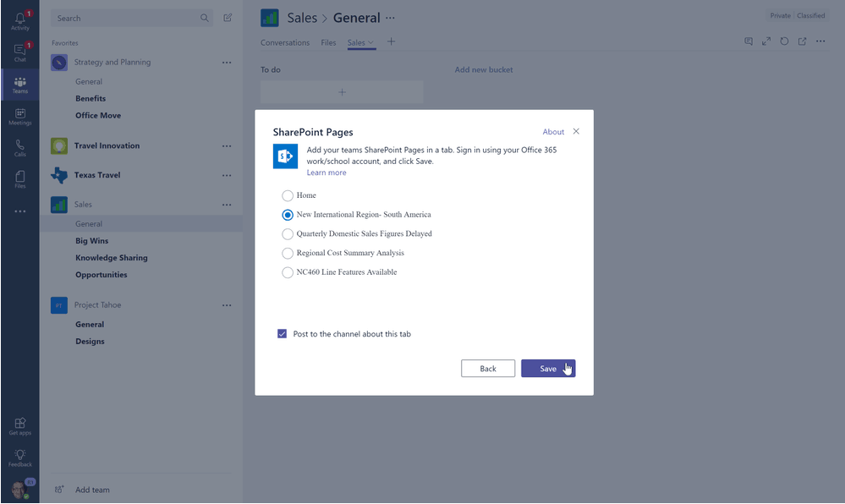This screenshot has height=504, width=845.
Task: Follow the Learn more link
Action: click(326, 173)
